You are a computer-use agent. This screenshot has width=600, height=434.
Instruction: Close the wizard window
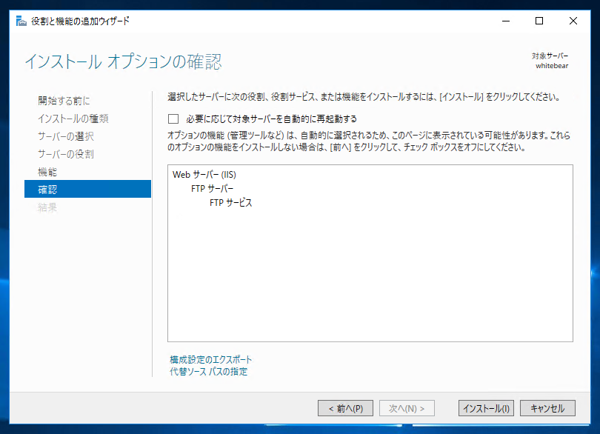(573, 21)
